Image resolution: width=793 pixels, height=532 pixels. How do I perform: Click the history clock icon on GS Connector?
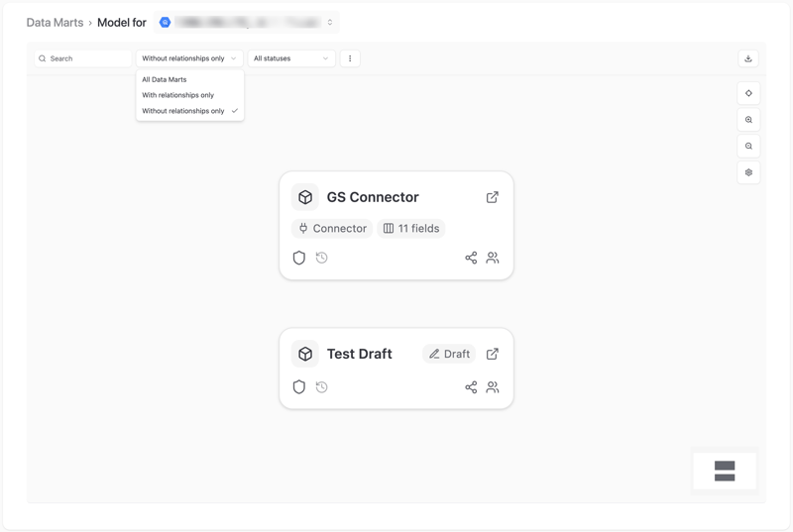pyautogui.click(x=321, y=258)
